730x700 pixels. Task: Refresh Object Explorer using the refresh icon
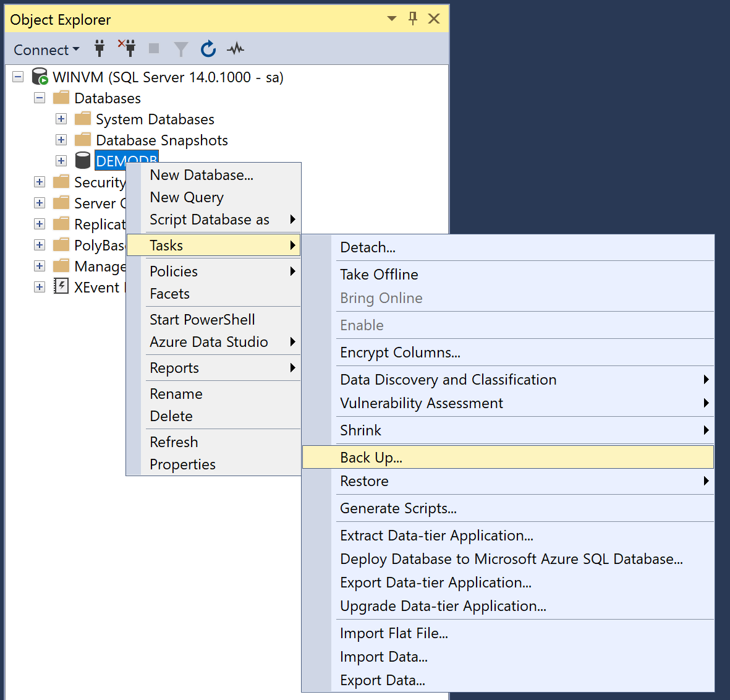coord(208,49)
